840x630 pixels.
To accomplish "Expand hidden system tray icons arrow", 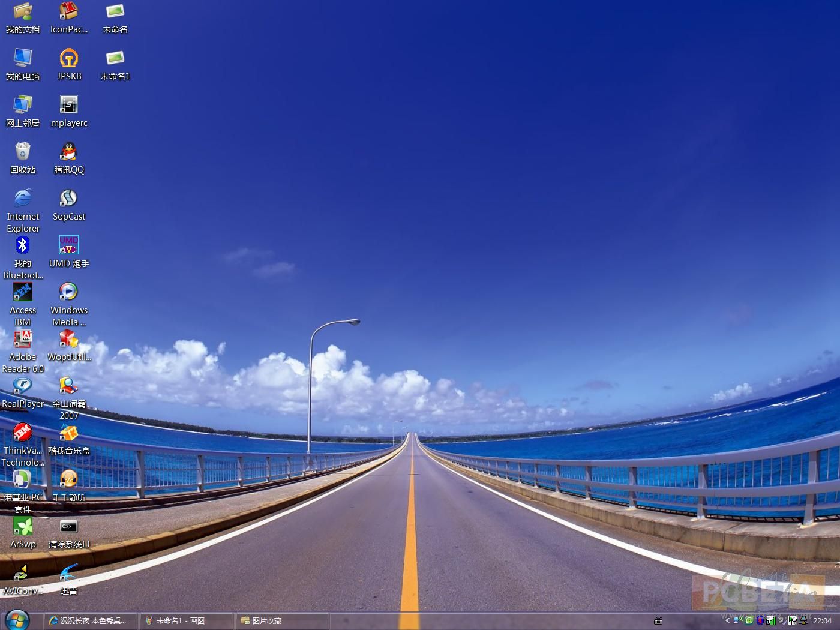I will click(x=727, y=621).
